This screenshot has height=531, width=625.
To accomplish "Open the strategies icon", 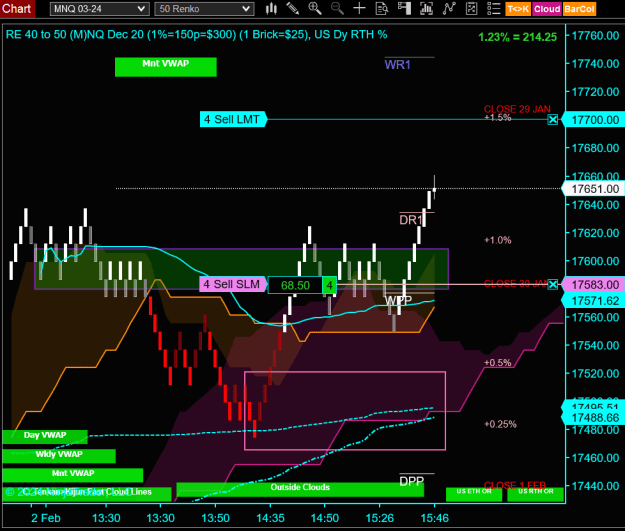I will coord(472,8).
